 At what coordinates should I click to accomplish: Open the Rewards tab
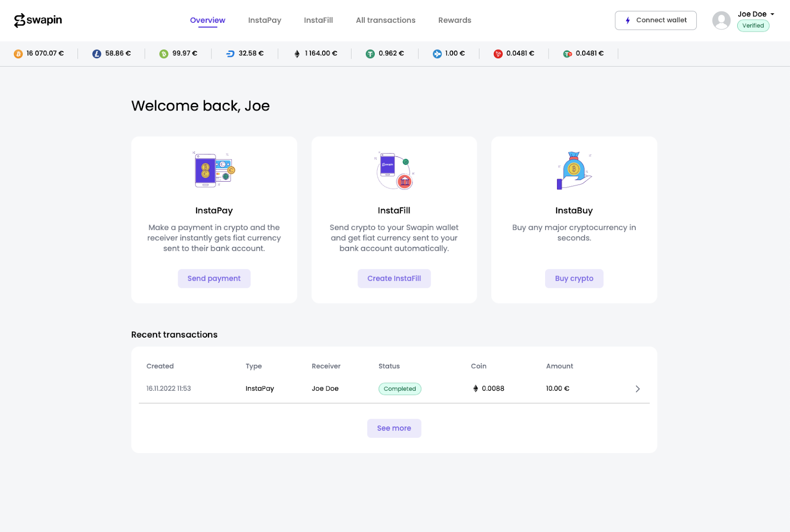coord(455,20)
